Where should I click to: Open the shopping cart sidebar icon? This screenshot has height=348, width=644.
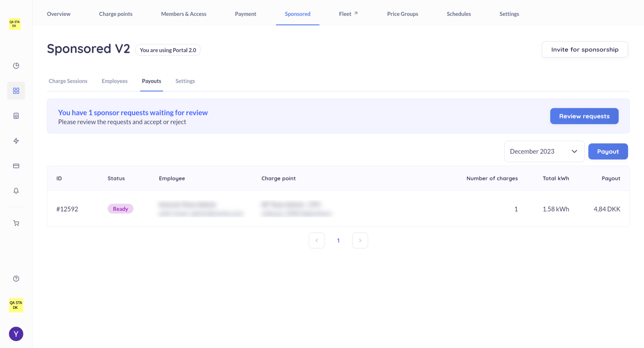coord(16,223)
